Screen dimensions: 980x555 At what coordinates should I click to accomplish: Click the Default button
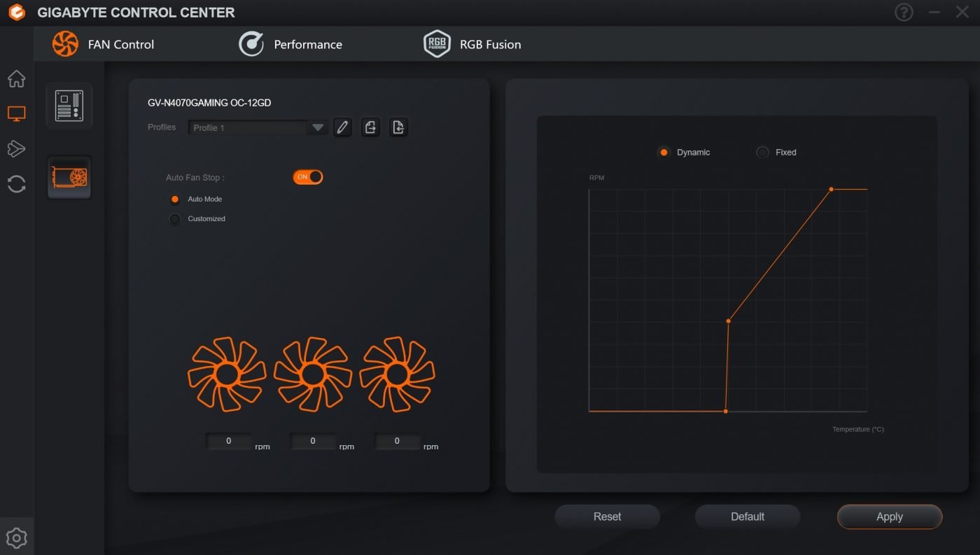[748, 517]
